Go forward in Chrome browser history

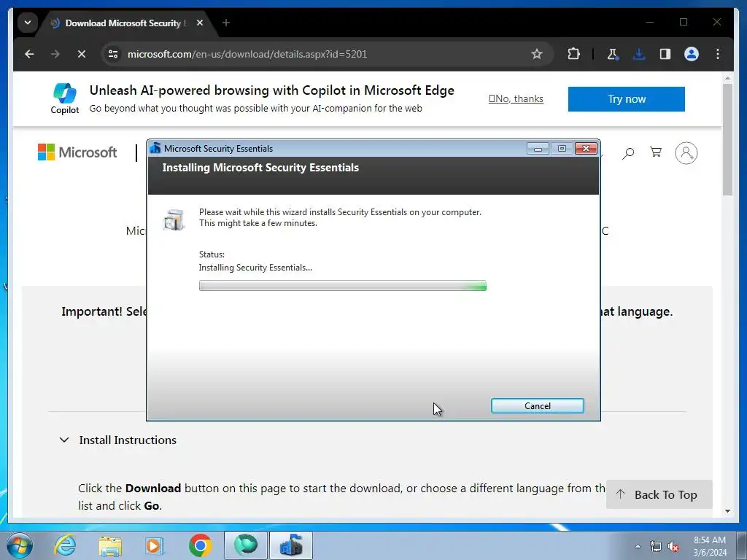click(55, 54)
